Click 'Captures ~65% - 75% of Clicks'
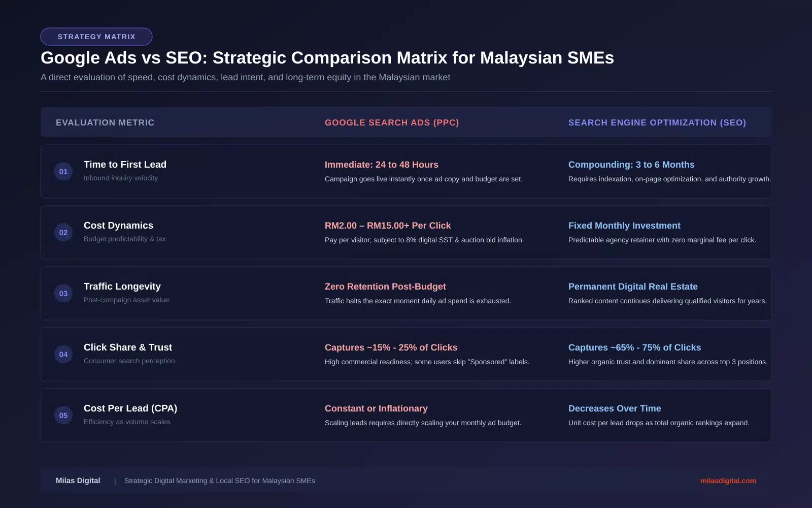 click(x=634, y=347)
